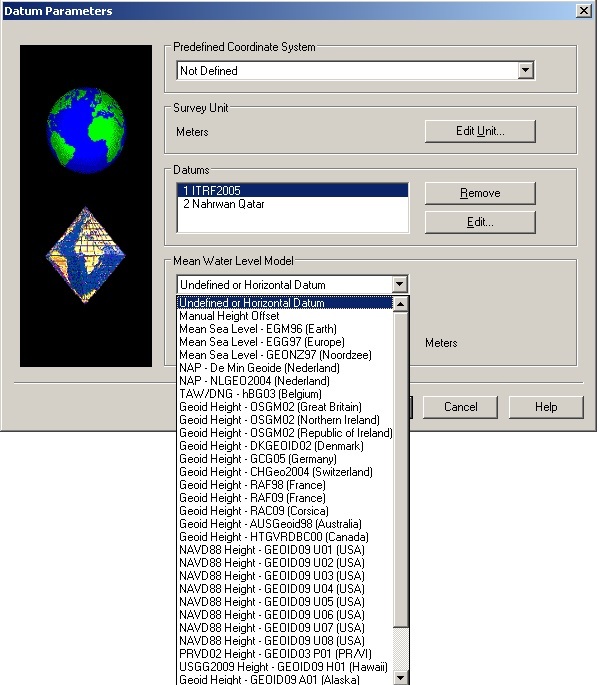Click the Remove datum button
This screenshot has width=599, height=685.
[480, 193]
